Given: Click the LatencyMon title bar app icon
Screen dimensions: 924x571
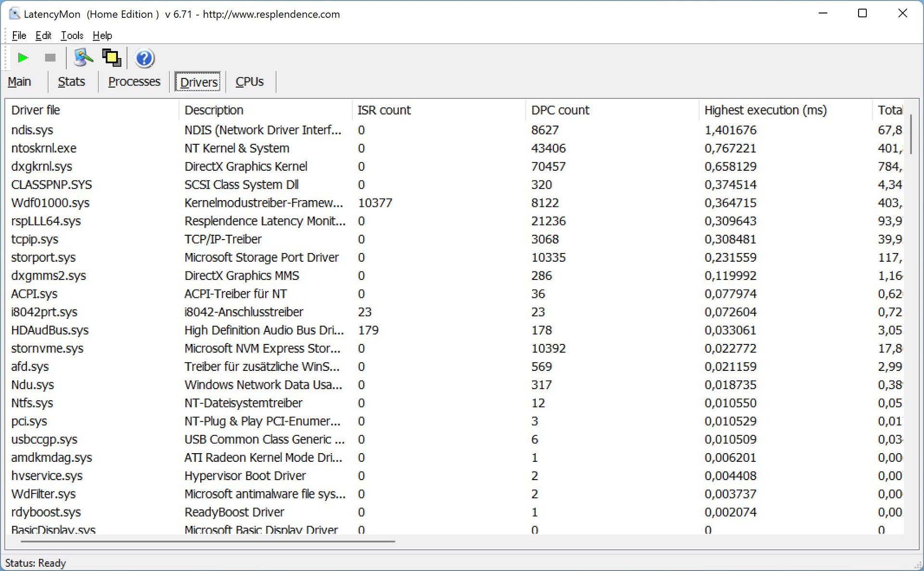Looking at the screenshot, I should coord(14,14).
